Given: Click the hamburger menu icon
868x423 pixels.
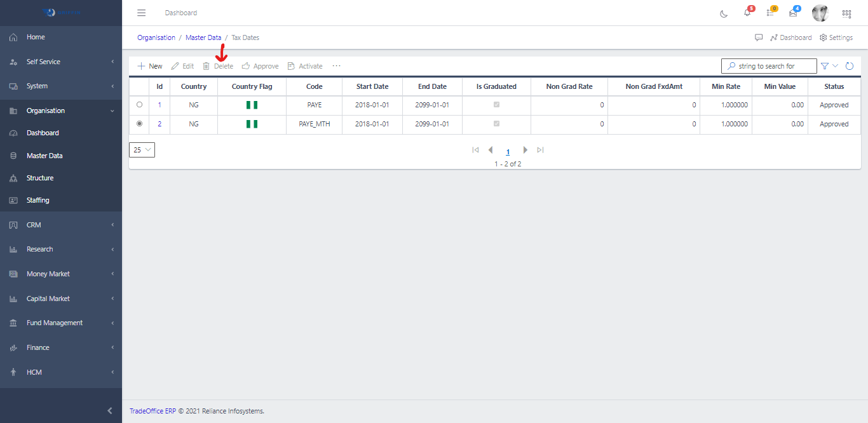Looking at the screenshot, I should pyautogui.click(x=142, y=13).
